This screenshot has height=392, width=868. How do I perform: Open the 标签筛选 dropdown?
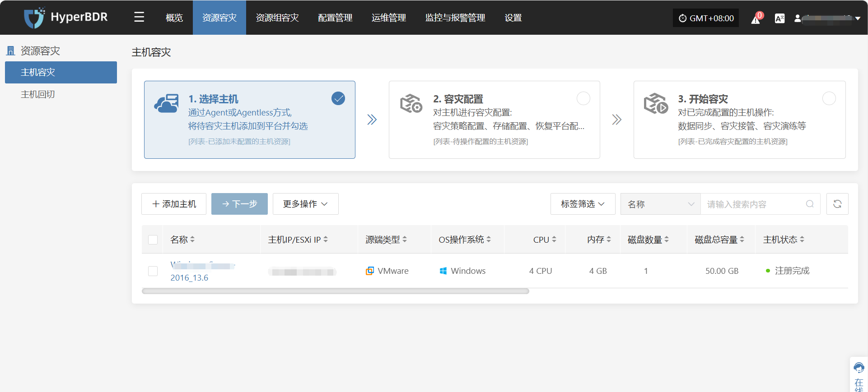(x=583, y=204)
